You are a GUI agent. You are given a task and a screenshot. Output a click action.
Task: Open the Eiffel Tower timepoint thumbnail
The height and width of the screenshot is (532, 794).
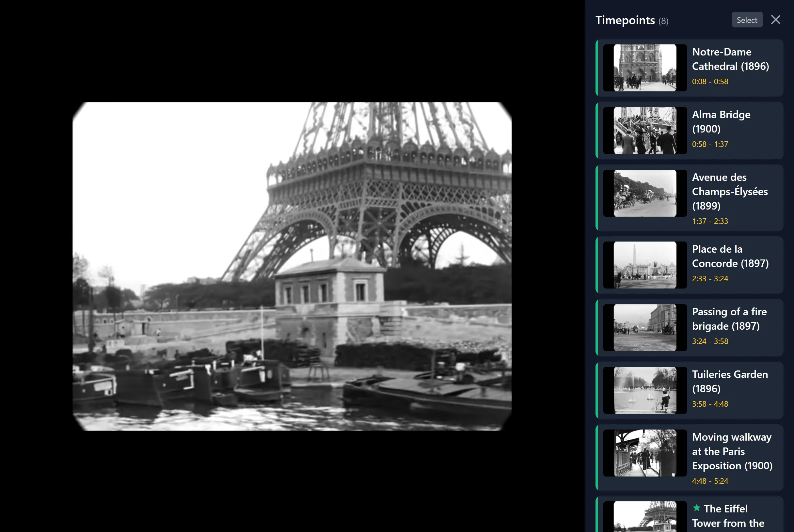point(645,517)
